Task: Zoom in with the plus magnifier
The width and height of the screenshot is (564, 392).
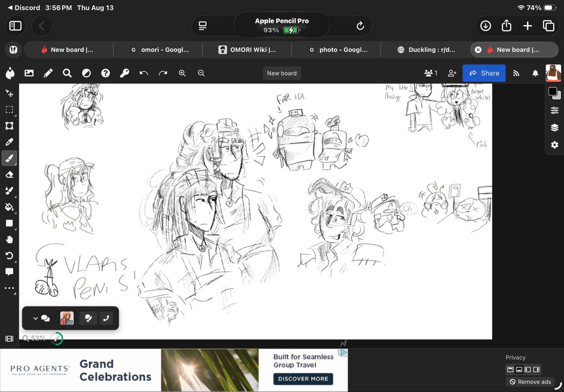Action: tap(182, 73)
